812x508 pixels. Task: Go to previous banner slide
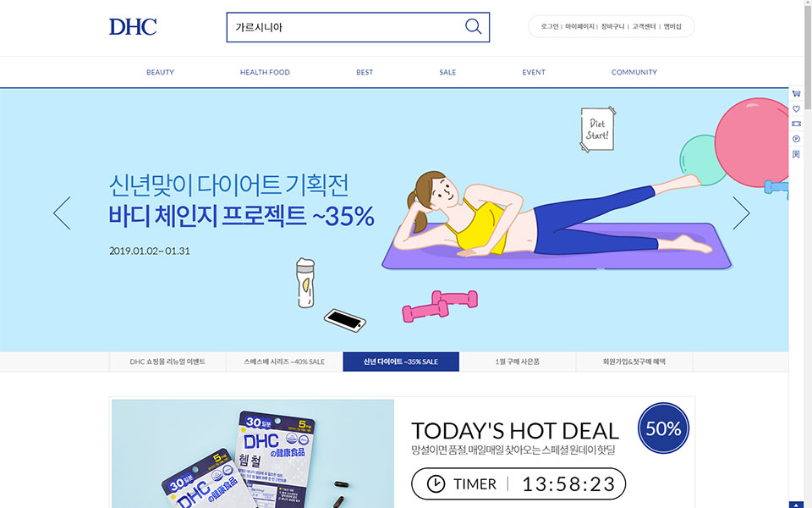coord(62,213)
